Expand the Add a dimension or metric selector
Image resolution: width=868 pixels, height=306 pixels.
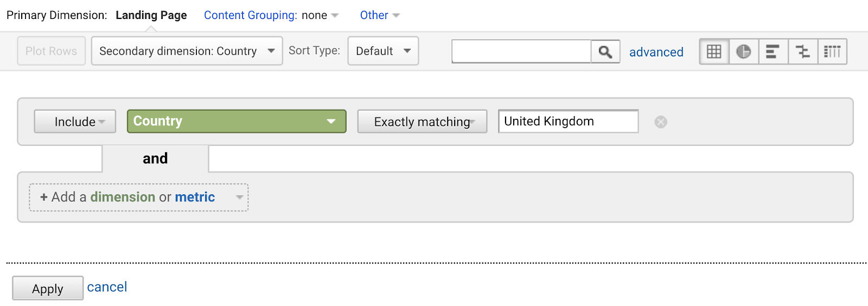139,197
